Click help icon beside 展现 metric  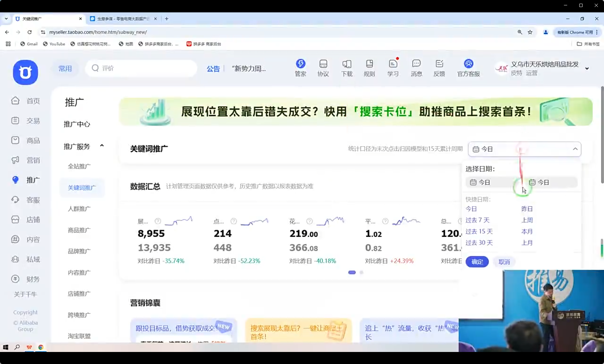tap(158, 221)
